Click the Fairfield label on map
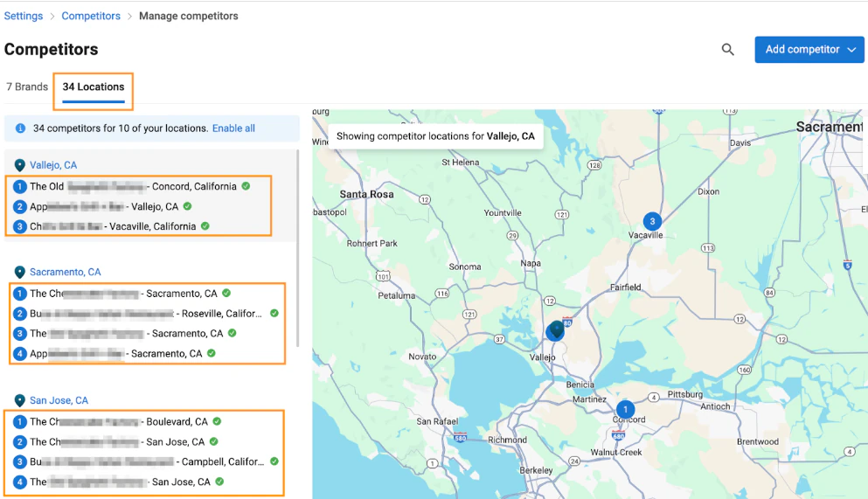The image size is (868, 499). (626, 288)
